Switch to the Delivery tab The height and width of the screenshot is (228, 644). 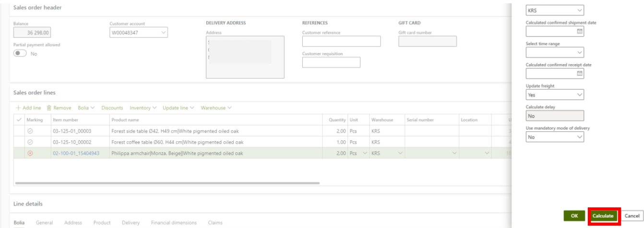point(131,223)
